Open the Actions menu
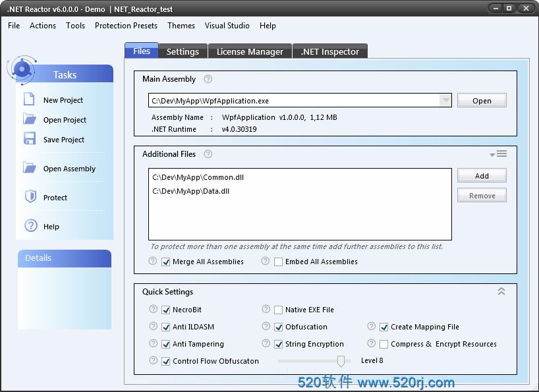Viewport: 539px width, 392px height. [x=43, y=26]
